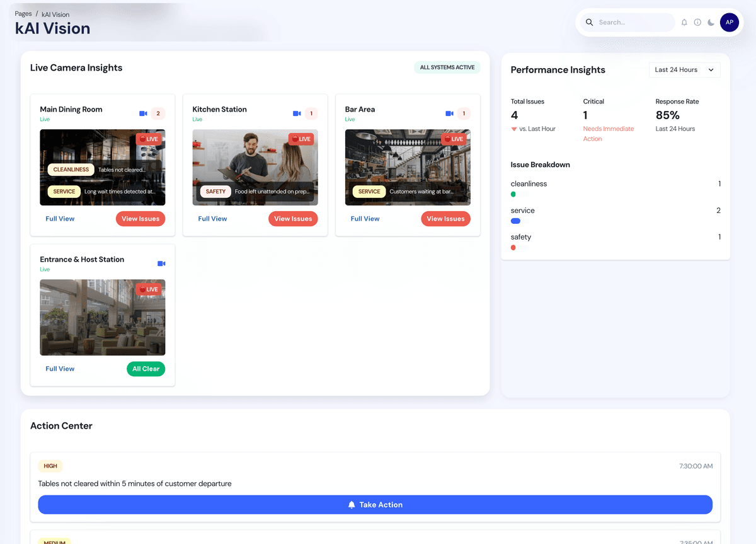The image size is (756, 544).
Task: Open the notifications bell icon
Action: [x=684, y=22]
